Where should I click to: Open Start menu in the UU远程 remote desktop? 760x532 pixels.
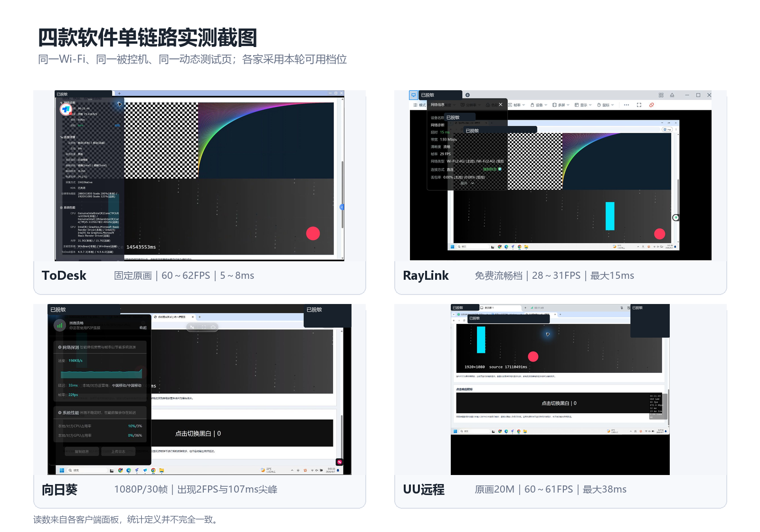point(455,431)
